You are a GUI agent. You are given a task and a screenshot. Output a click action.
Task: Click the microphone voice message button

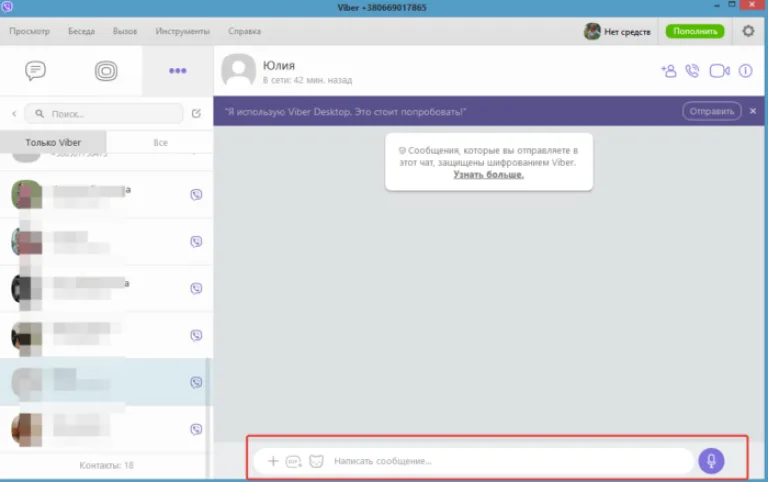(711, 461)
